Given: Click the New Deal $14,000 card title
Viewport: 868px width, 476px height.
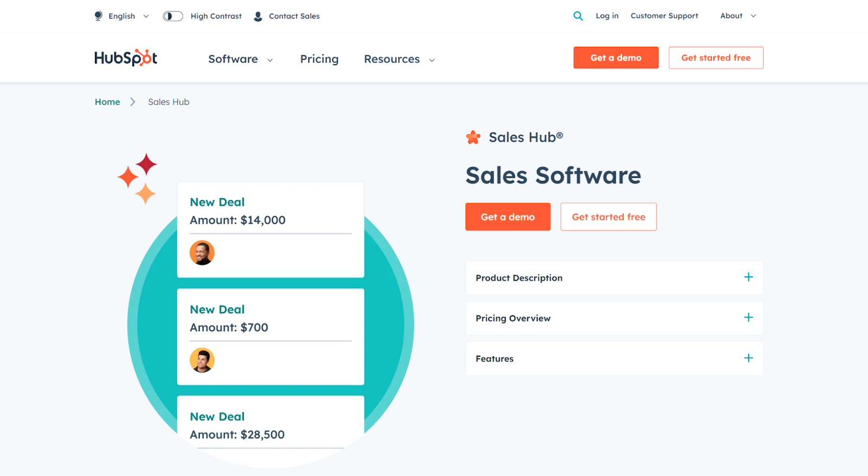Looking at the screenshot, I should click(x=217, y=202).
